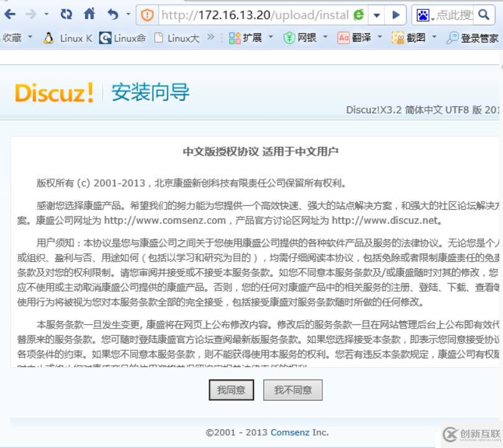Click the Discuz! logo

pyautogui.click(x=54, y=93)
